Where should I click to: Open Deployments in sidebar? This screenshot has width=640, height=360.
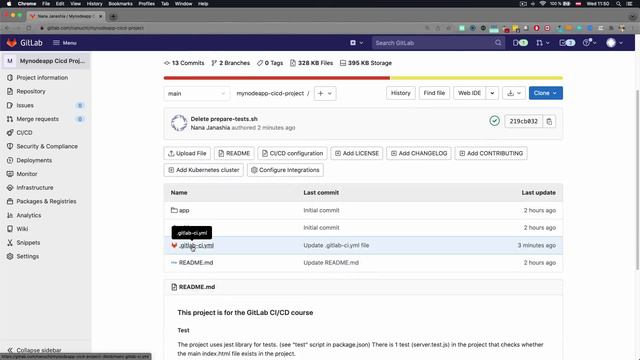click(34, 160)
